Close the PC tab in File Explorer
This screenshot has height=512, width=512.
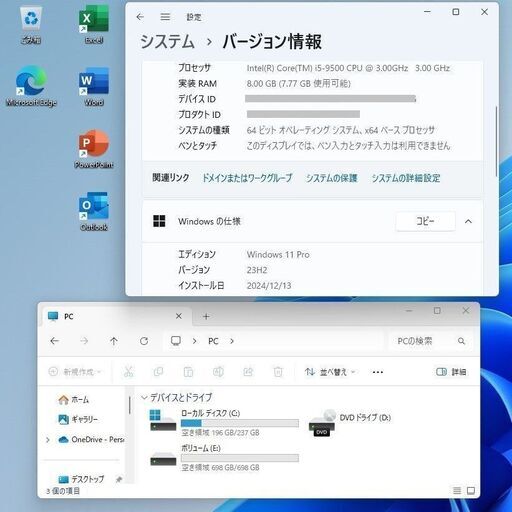[179, 316]
